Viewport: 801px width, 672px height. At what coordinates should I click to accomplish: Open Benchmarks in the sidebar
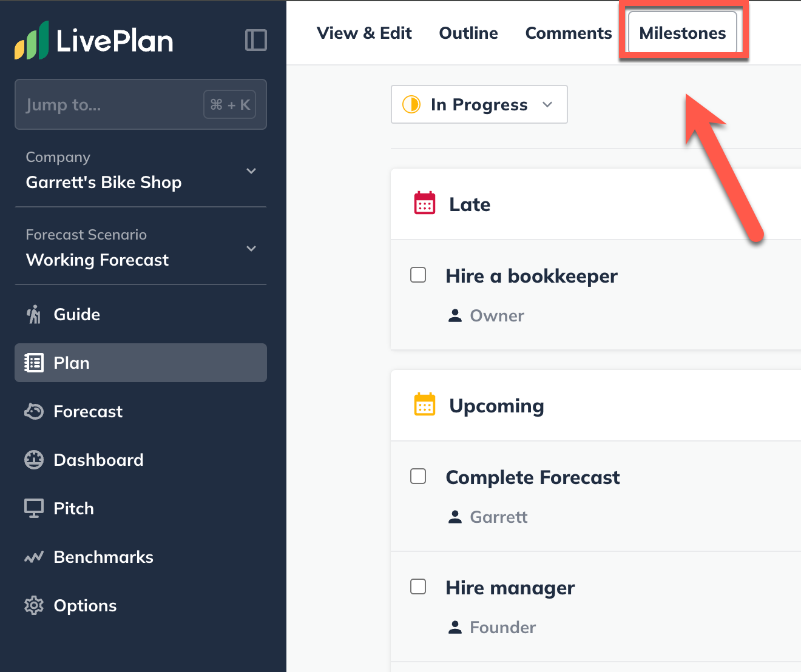141,557
